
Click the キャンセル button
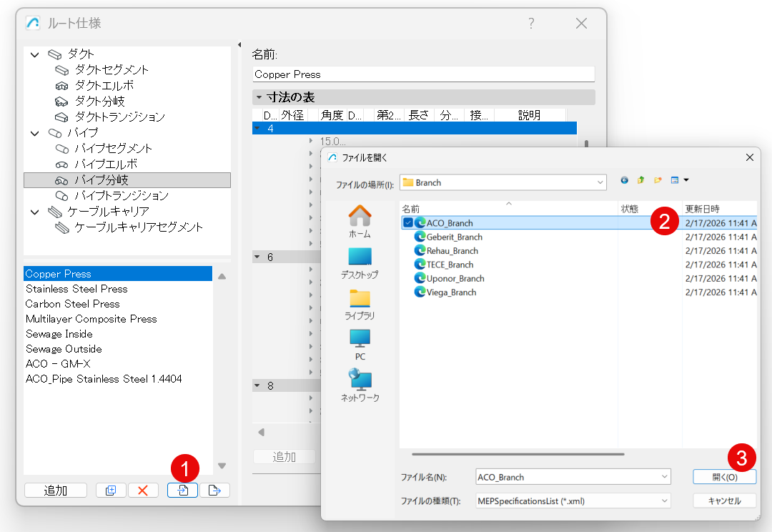[x=725, y=501]
